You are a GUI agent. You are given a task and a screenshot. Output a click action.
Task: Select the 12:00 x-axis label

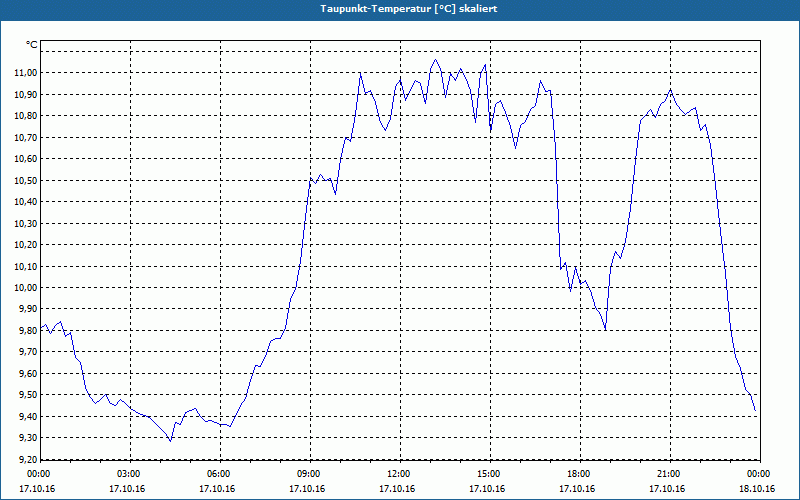click(x=397, y=474)
